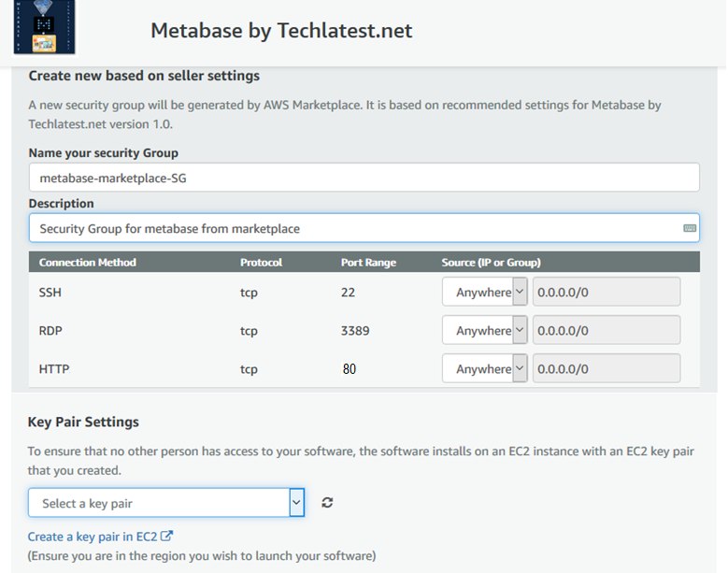Click port value 80
The width and height of the screenshot is (728, 573).
tap(350, 369)
